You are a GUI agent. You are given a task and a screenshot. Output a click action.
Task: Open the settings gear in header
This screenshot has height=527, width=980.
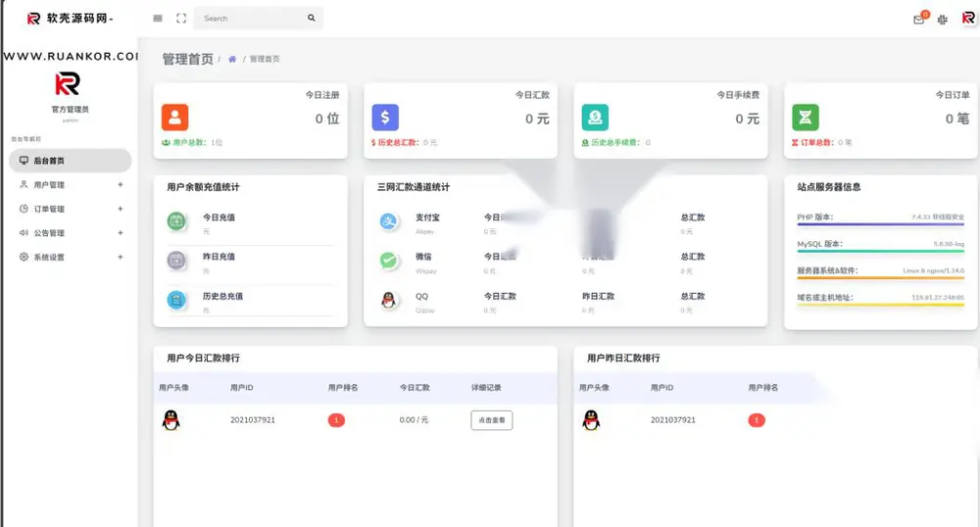(x=943, y=20)
